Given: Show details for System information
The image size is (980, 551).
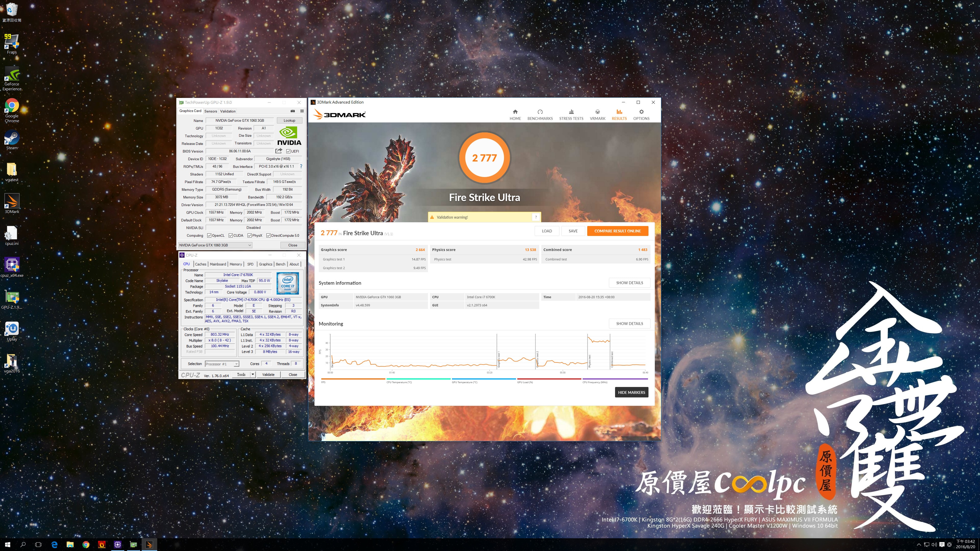Looking at the screenshot, I should point(629,283).
